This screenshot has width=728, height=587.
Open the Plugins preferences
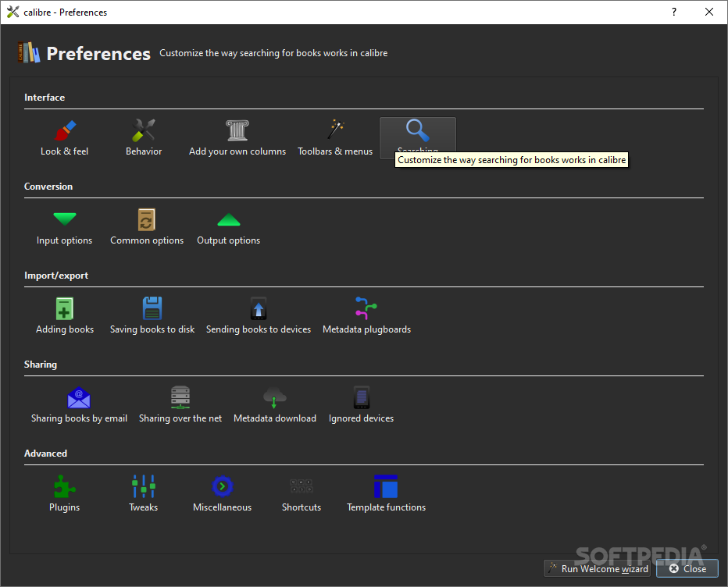point(65,494)
